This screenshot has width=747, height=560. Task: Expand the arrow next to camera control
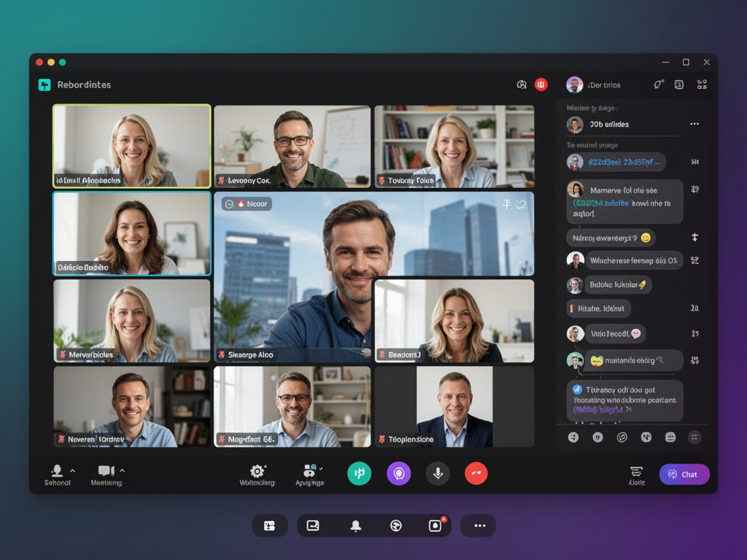pyautogui.click(x=122, y=470)
